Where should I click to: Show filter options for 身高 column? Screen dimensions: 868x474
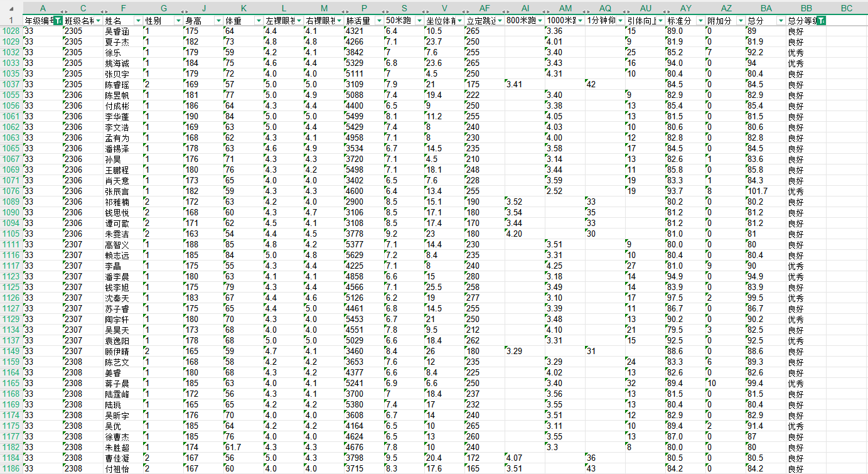[218, 21]
